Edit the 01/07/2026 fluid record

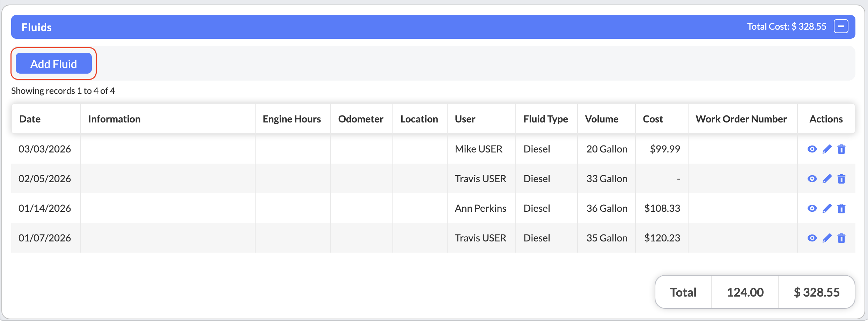click(x=827, y=238)
